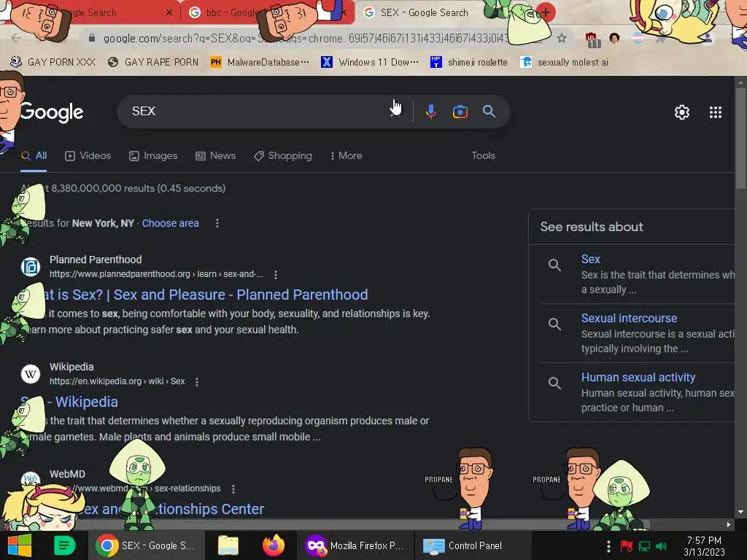Screen dimensions: 747x560
Task: Click the Planned Parenthood site name
Action: (x=96, y=260)
